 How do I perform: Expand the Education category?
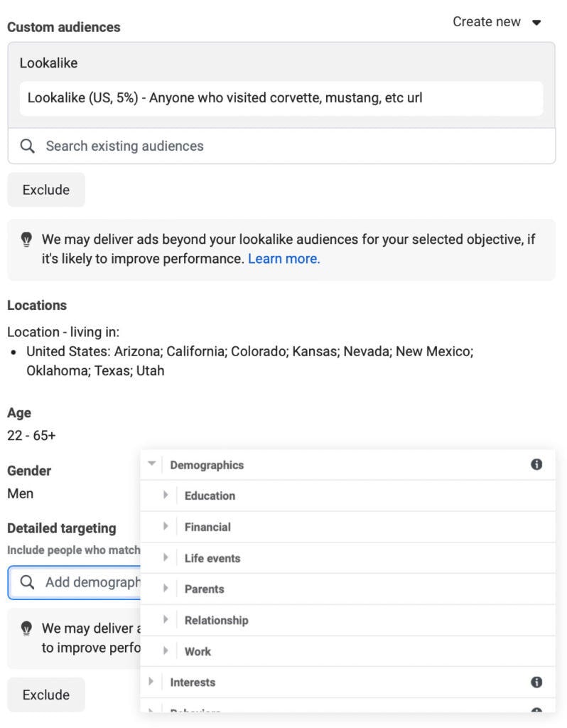(166, 496)
